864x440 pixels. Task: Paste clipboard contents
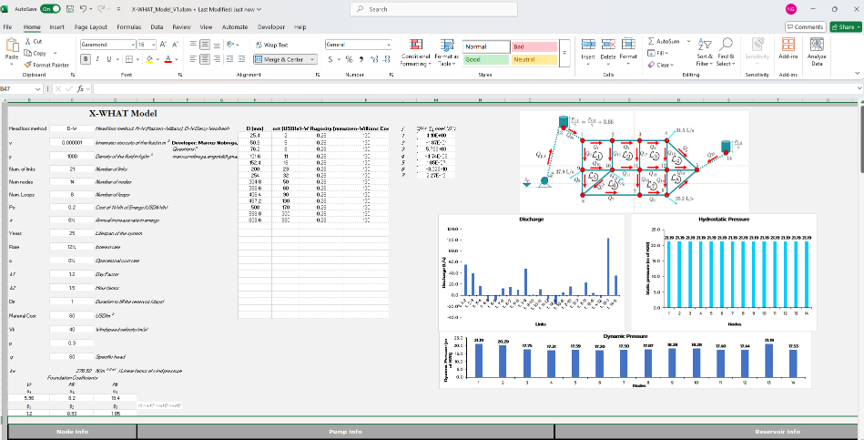(x=12, y=50)
